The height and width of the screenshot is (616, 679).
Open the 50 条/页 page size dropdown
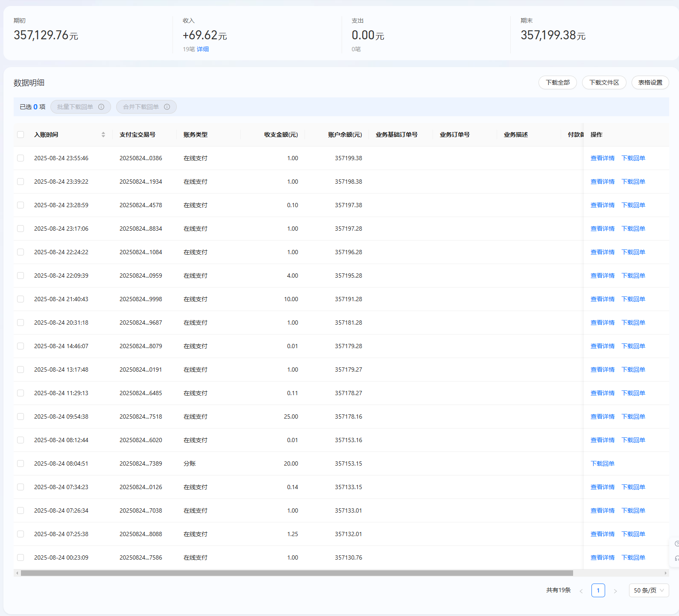[648, 590]
